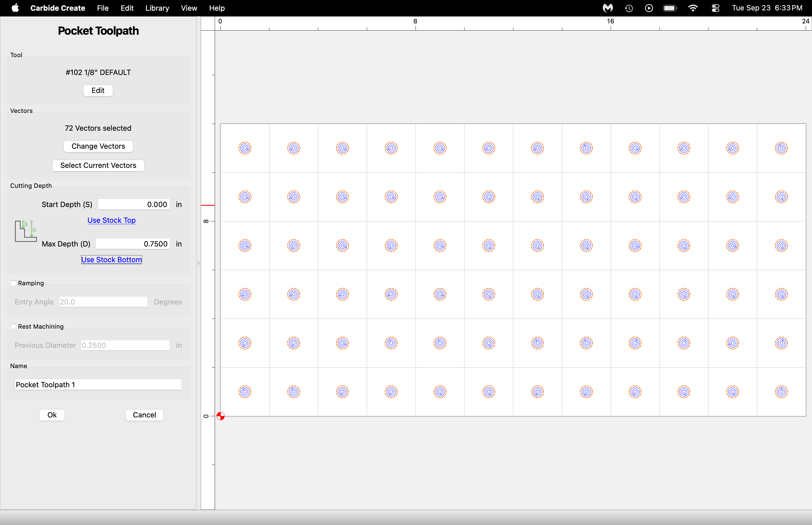Viewport: 812px width, 525px height.
Task: Click the battery status icon
Action: pyautogui.click(x=670, y=8)
